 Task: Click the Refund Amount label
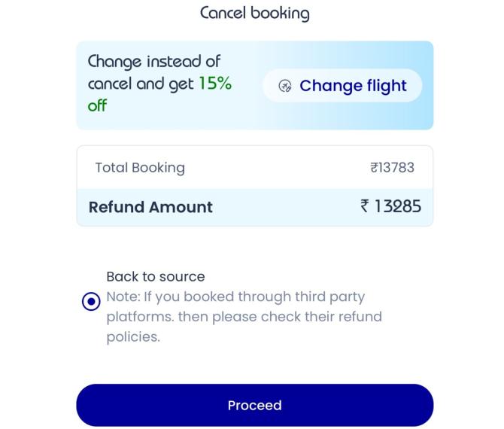point(150,207)
